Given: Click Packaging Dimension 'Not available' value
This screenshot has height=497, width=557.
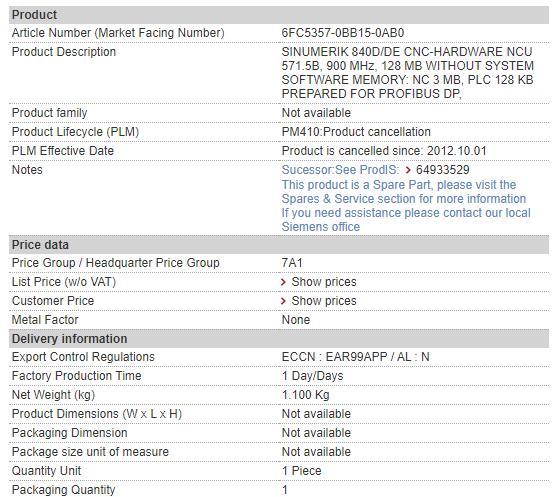Looking at the screenshot, I should tap(316, 433).
